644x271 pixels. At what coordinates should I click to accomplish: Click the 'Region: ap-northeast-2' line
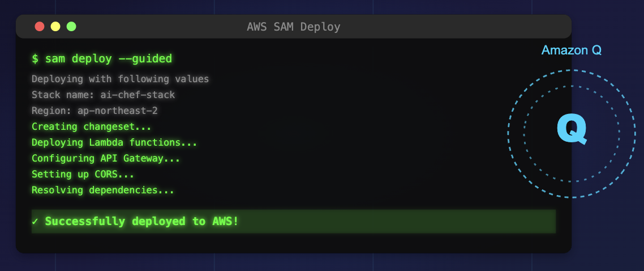point(95,111)
